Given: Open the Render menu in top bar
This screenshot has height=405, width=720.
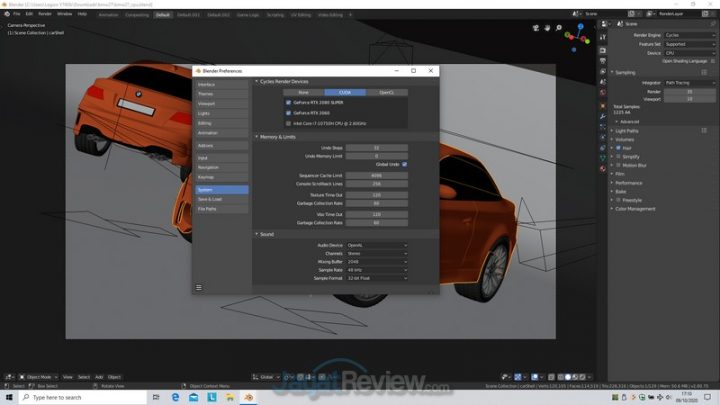Looking at the screenshot, I should click(x=45, y=14).
